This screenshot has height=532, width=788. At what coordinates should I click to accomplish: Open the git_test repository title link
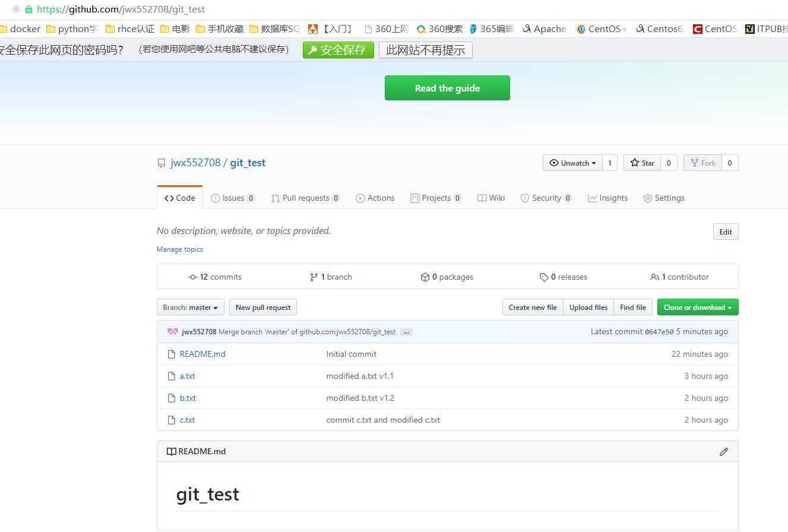(x=248, y=163)
